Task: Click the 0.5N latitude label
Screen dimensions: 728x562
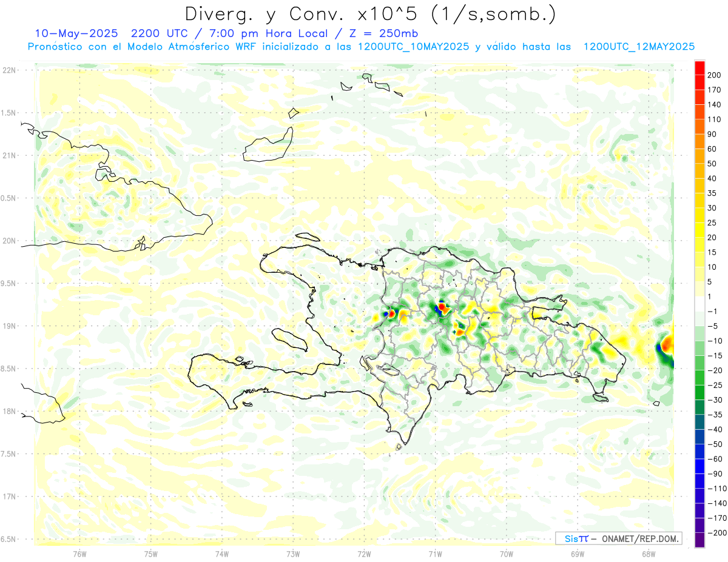Action: tap(8, 198)
